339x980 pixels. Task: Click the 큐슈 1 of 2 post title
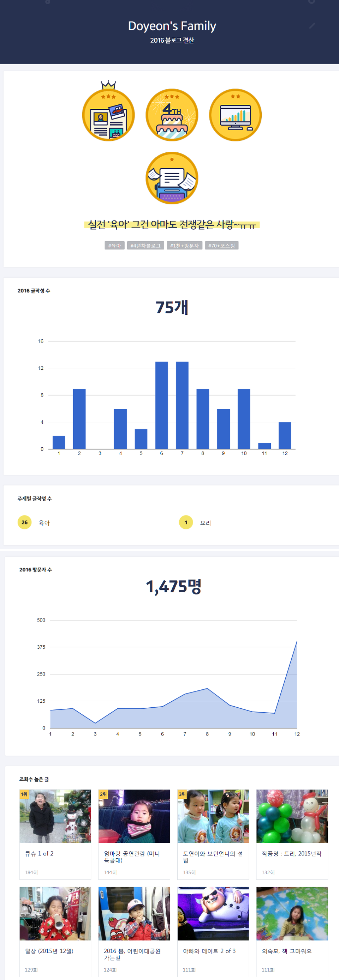pyautogui.click(x=39, y=853)
